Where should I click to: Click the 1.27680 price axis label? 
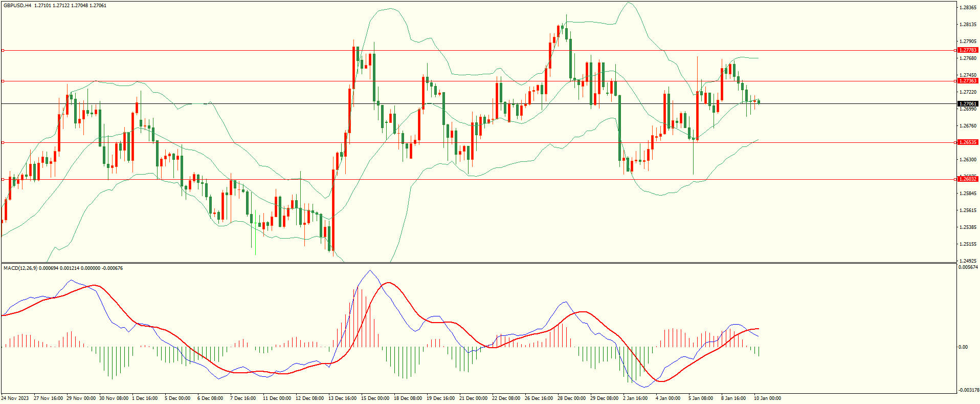tap(968, 58)
